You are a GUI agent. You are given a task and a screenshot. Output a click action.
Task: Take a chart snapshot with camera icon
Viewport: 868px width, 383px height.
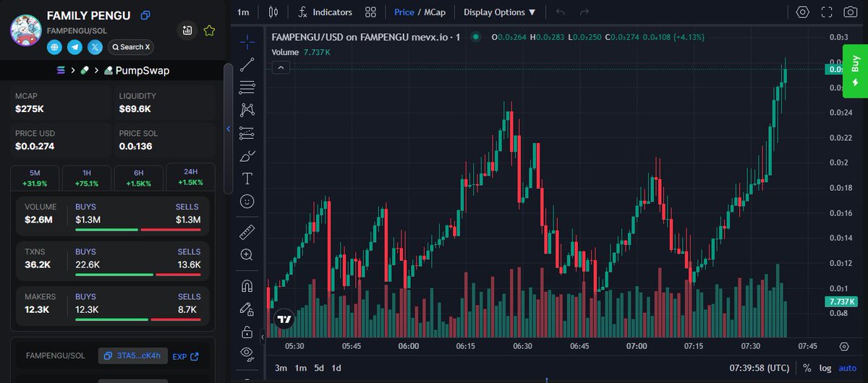[850, 12]
